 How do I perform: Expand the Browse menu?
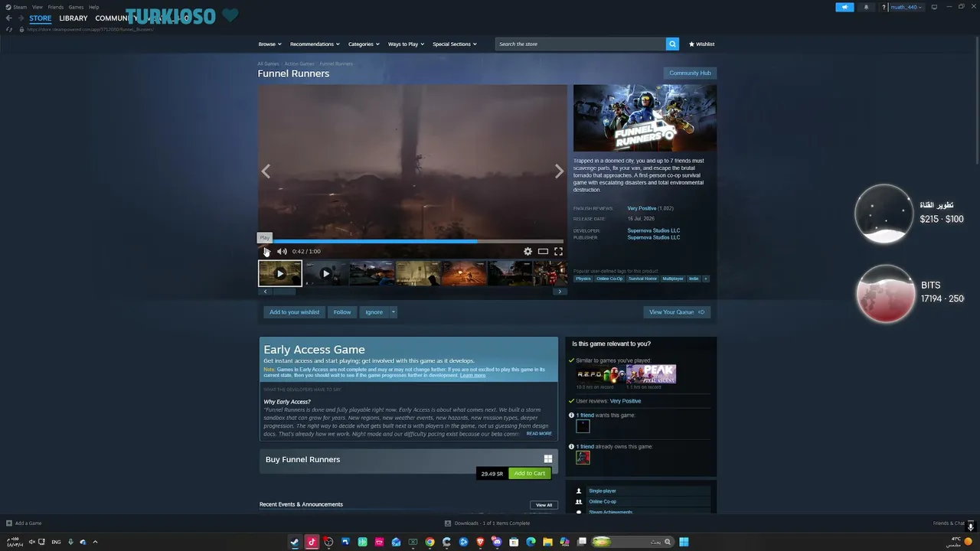point(269,44)
